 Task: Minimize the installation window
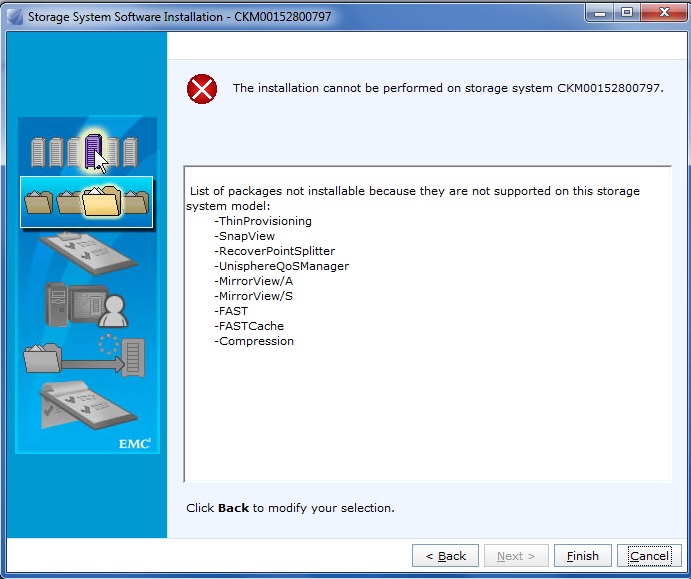pyautogui.click(x=599, y=13)
